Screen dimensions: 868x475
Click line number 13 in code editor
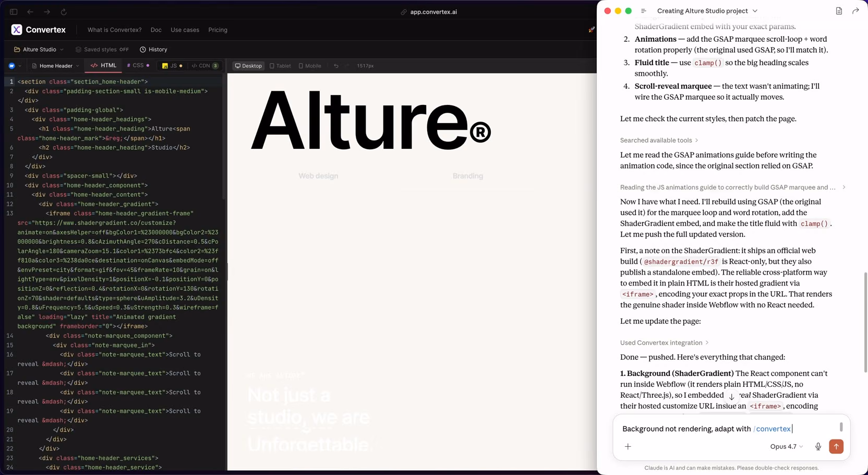pos(10,213)
